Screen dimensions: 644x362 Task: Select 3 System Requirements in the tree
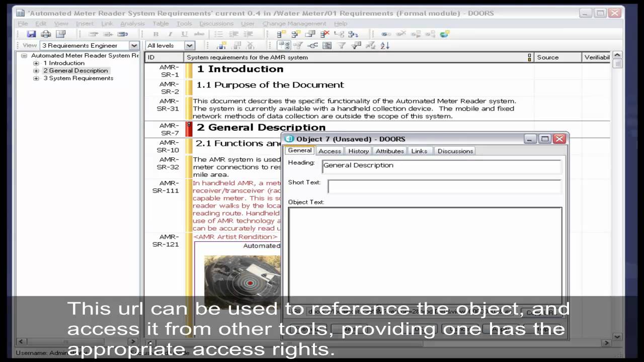click(x=78, y=78)
